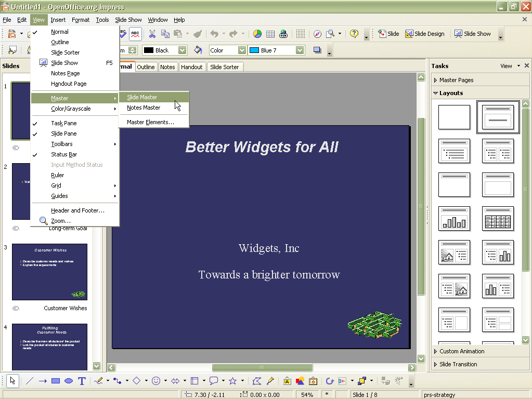Open the Black line color dropdown
Screen dimensions: 532x399
pyautogui.click(x=182, y=50)
